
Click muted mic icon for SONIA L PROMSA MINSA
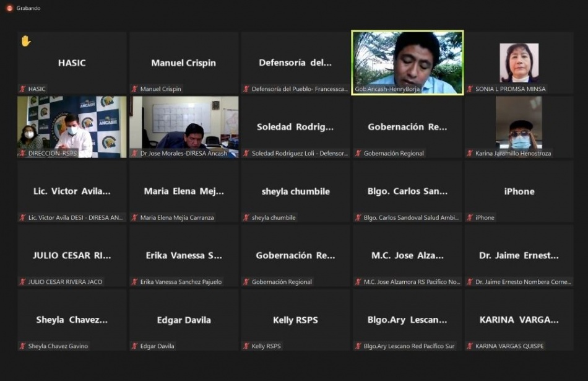click(470, 89)
